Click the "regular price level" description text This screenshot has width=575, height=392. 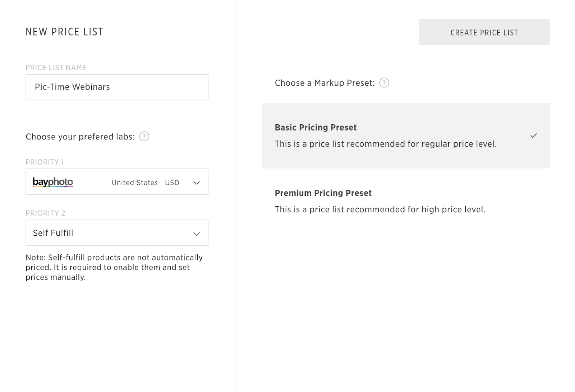[x=385, y=144]
